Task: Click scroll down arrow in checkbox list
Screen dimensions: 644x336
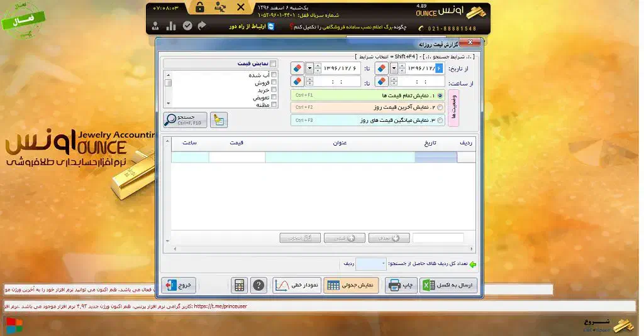Action: [168, 104]
